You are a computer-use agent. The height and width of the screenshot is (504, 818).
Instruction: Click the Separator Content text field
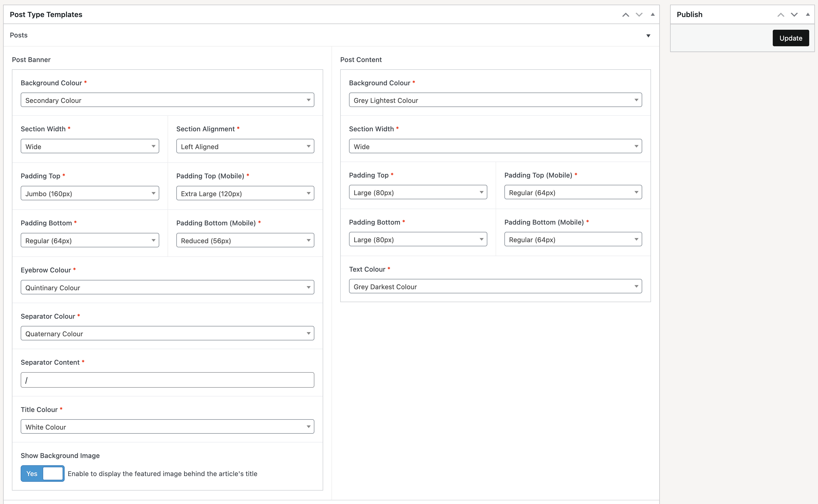[x=167, y=380]
